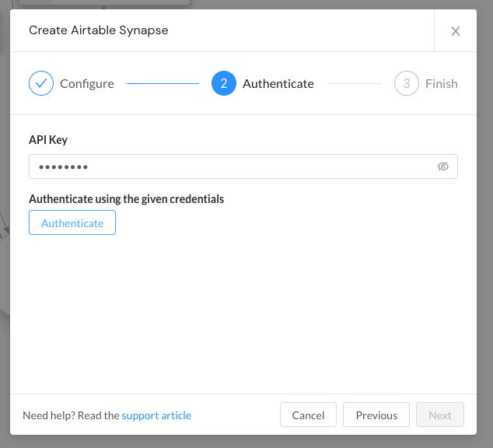
Task: Click the Configure step checkmark circle
Action: tap(41, 83)
